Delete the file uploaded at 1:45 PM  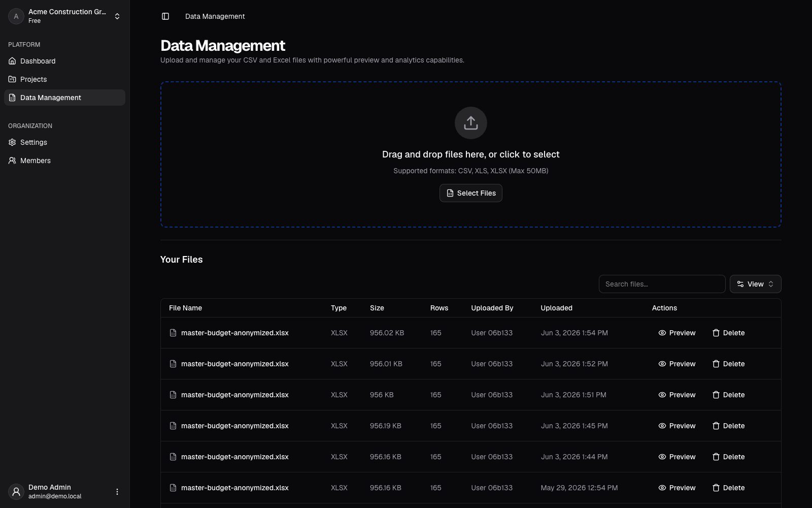click(x=728, y=426)
